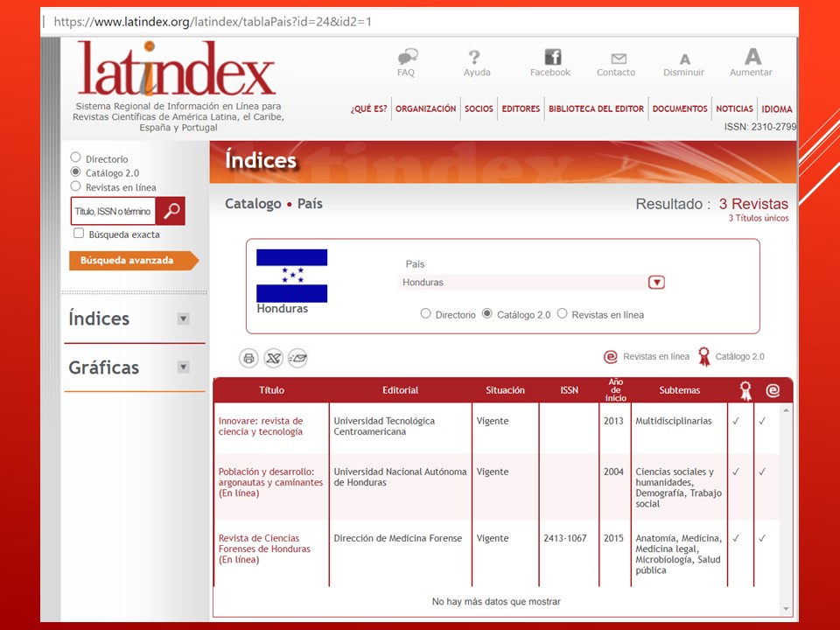Click Aumentar large letter A icon
840x630 pixels.
[752, 56]
